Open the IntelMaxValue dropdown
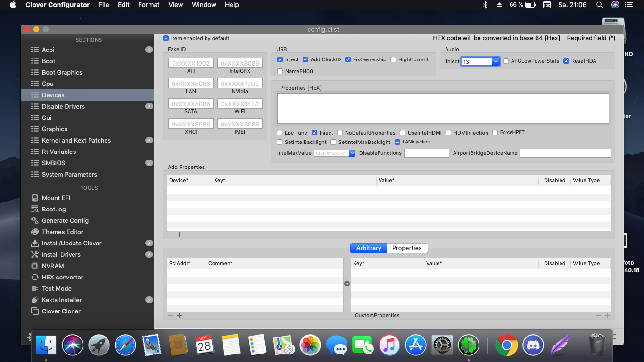The height and width of the screenshot is (362, 644). tap(352, 153)
